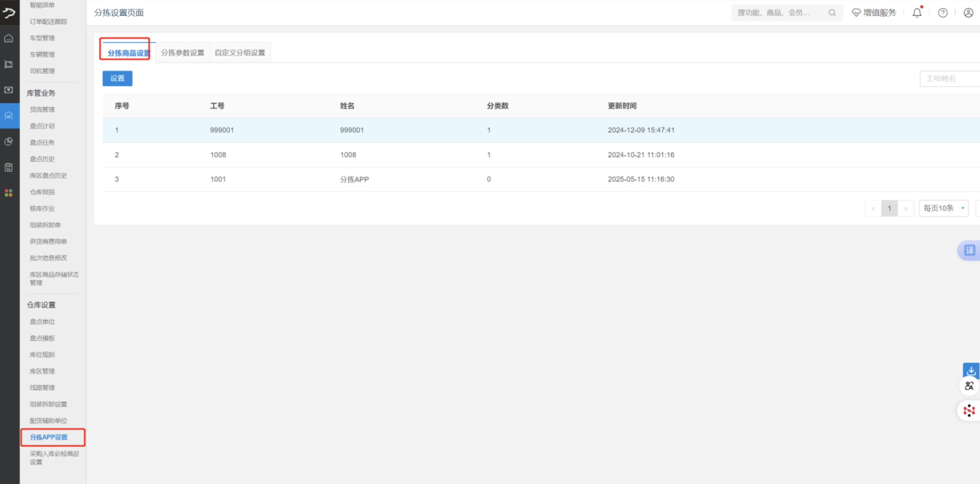The width and height of the screenshot is (980, 484).
Task: Open 组装拆卸单 in the sidebar
Action: 45,225
